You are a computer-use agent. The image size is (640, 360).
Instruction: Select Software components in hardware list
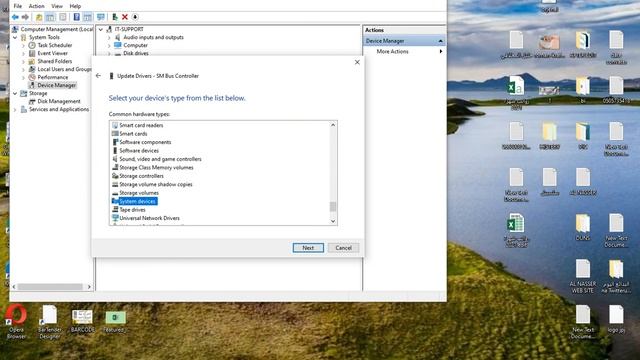pyautogui.click(x=145, y=142)
